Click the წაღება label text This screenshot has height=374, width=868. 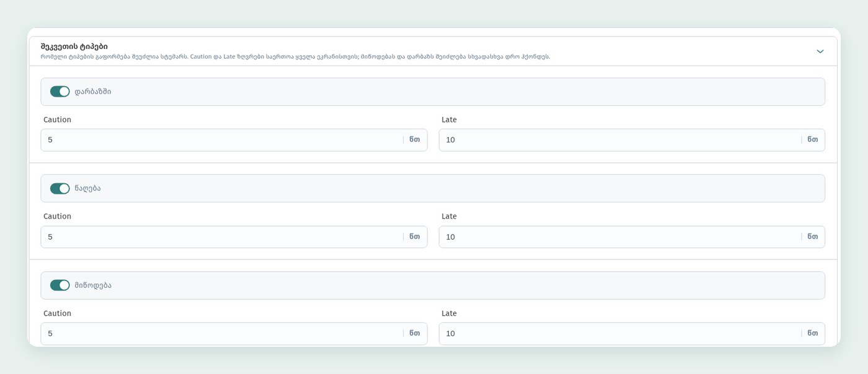87,188
